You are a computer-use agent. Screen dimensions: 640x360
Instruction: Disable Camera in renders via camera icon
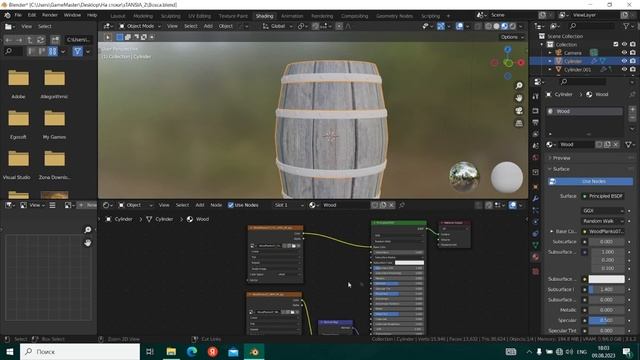pos(633,53)
